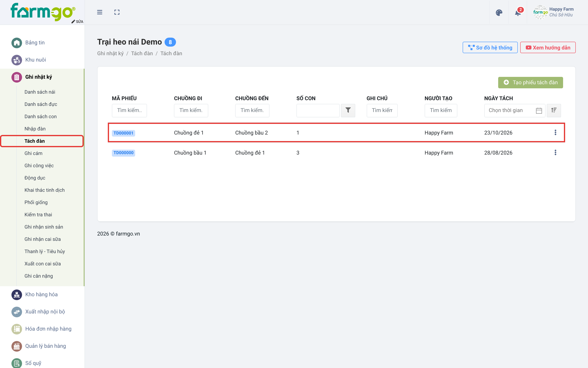The image size is (588, 368).
Task: Open Quản lý bán hàng icon
Action: tap(17, 346)
